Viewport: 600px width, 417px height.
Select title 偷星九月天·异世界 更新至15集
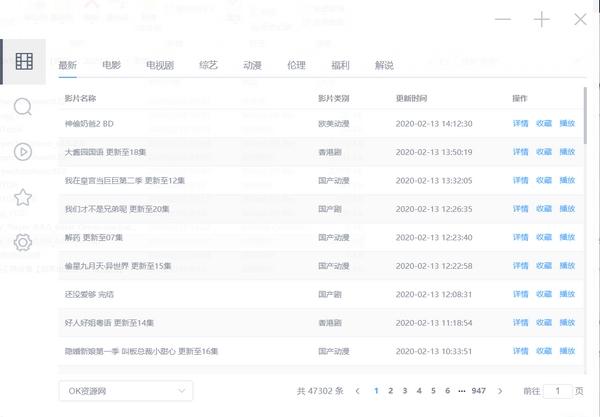click(118, 266)
